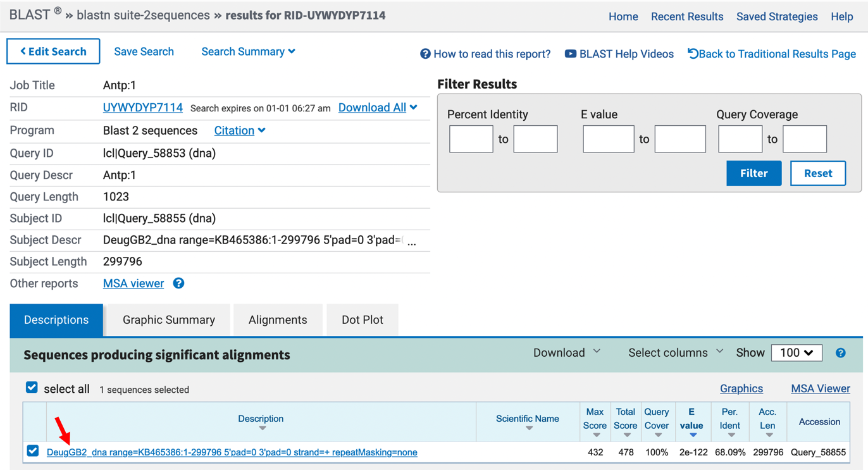Image resolution: width=868 pixels, height=470 pixels.
Task: Click the help icon beside MSA viewer
Action: pyautogui.click(x=178, y=283)
